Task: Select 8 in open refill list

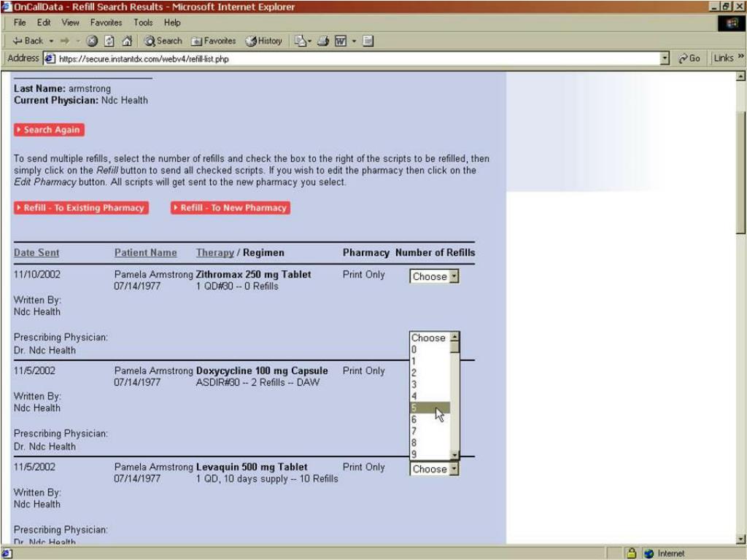Action: pos(430,443)
